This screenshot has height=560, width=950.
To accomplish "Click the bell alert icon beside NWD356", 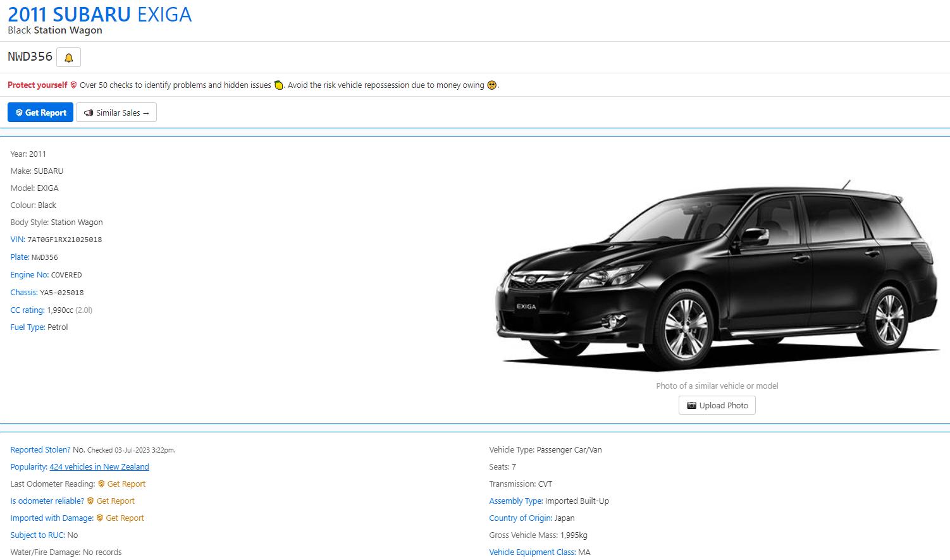I will [68, 58].
